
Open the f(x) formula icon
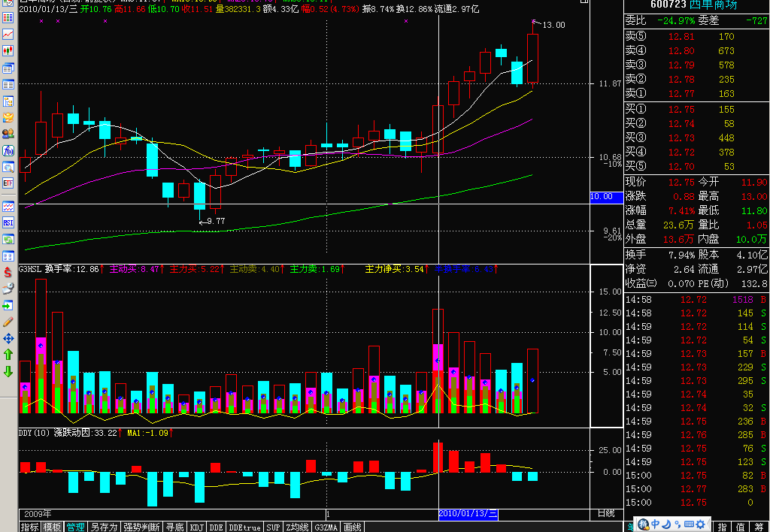point(8,150)
